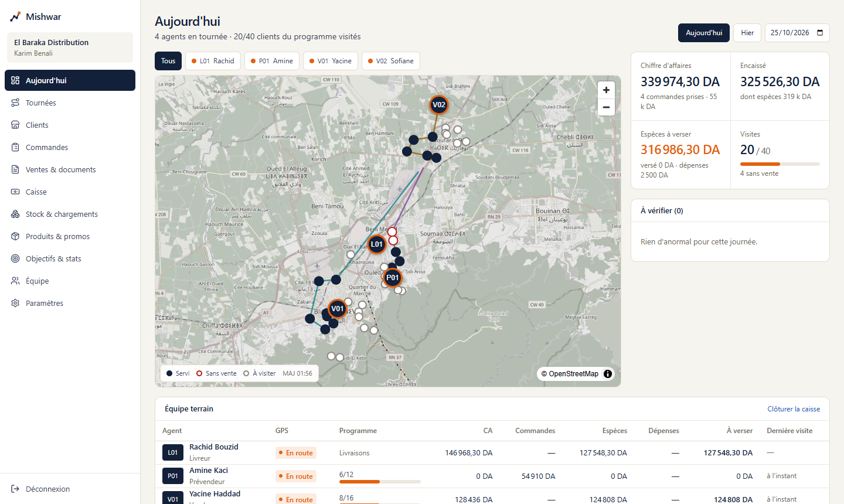Filter map by V02 Sofiane
Viewport: 844px width, 504px height.
tap(391, 61)
